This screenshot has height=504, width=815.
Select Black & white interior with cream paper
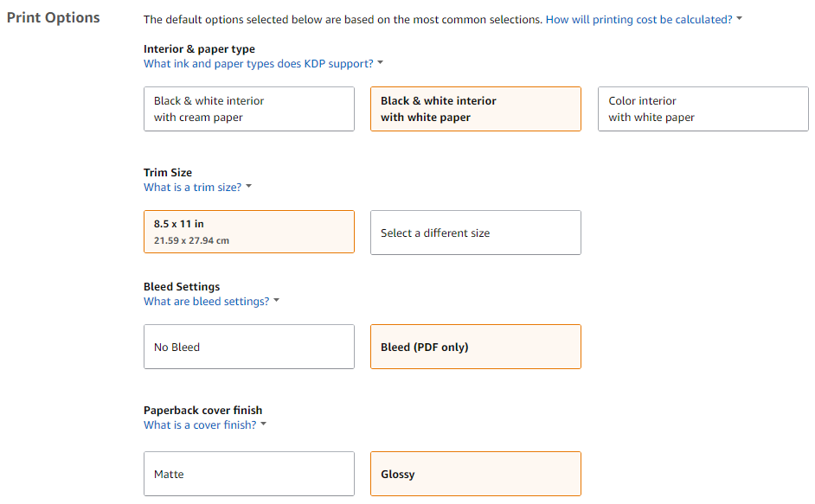tap(249, 109)
